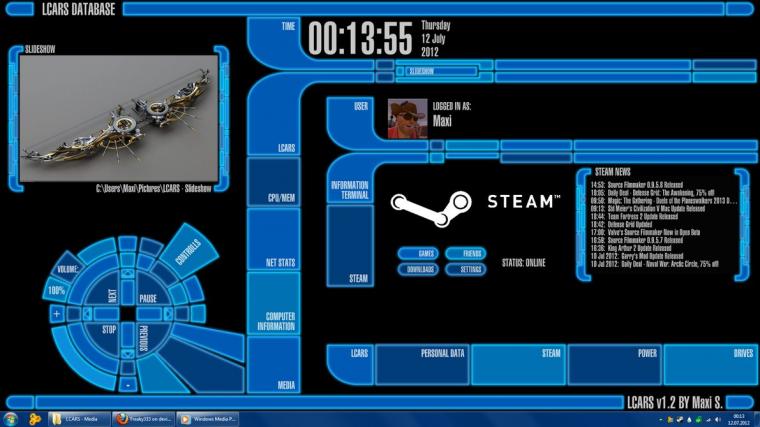The width and height of the screenshot is (760, 427).
Task: Open the Windows Start menu
Action: point(10,419)
